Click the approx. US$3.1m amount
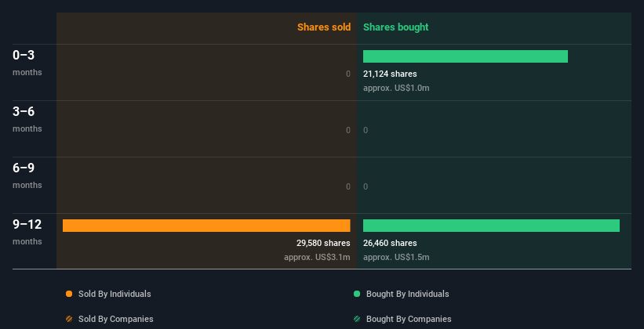The width and height of the screenshot is (644, 329). (317, 257)
